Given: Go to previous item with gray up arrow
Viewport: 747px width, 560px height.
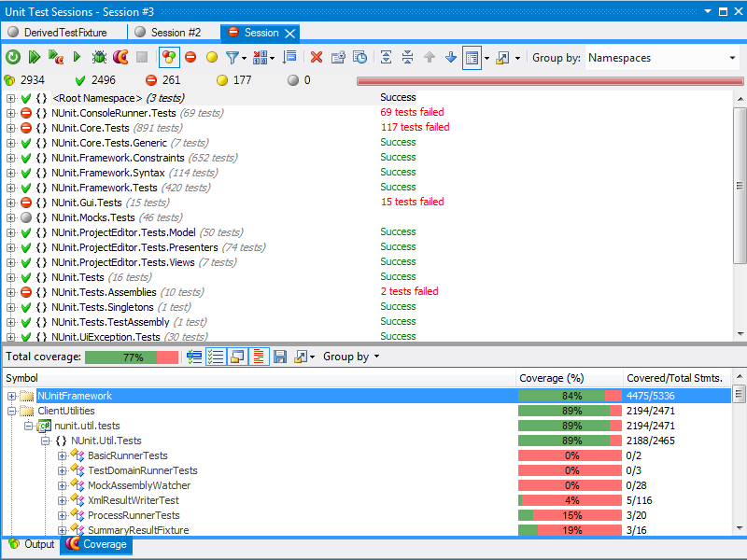Looking at the screenshot, I should coord(430,58).
